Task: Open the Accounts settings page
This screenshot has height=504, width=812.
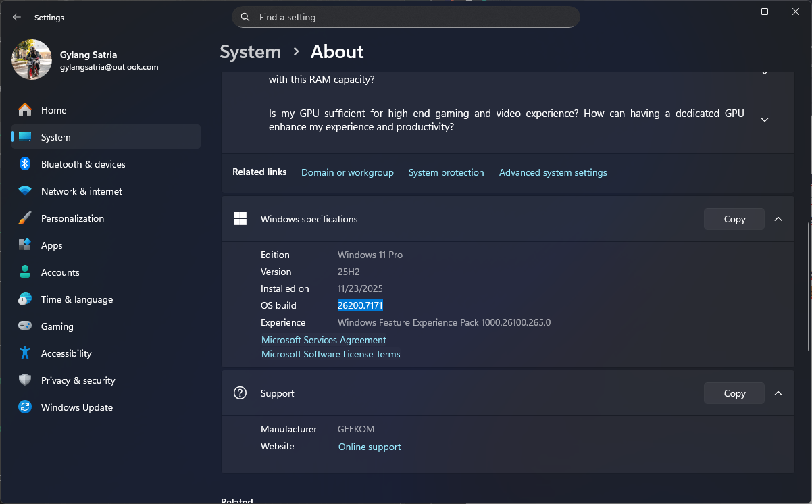Action: pyautogui.click(x=60, y=272)
